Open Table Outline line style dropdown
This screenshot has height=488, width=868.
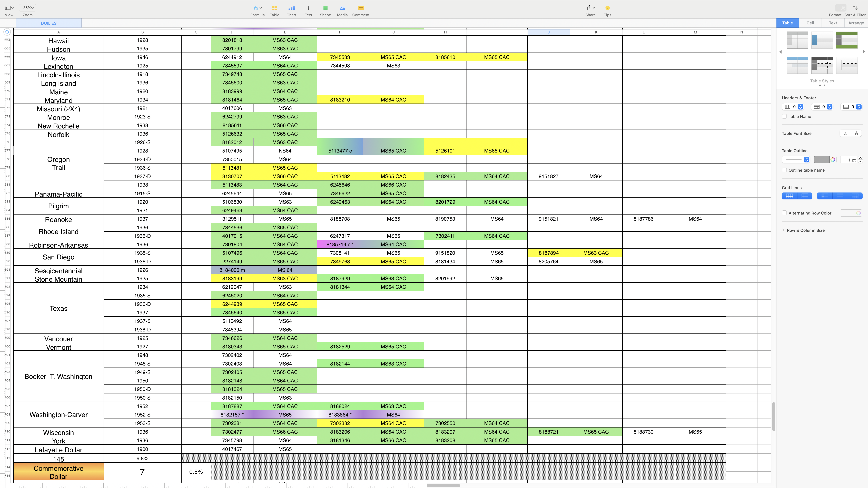point(806,160)
